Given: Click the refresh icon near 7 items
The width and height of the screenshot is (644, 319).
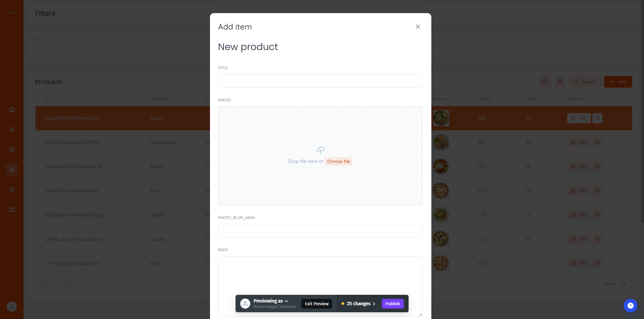Looking at the screenshot, I should (623, 284).
